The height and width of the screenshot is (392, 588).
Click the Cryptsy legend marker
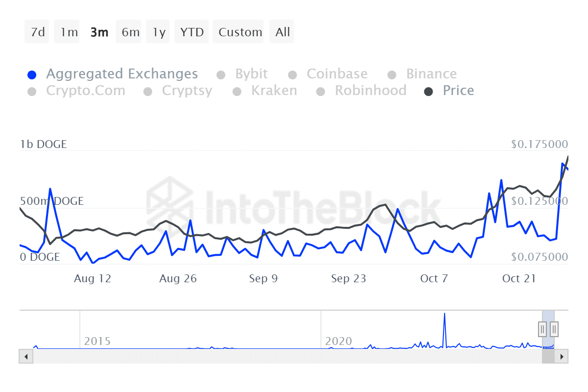(x=148, y=92)
